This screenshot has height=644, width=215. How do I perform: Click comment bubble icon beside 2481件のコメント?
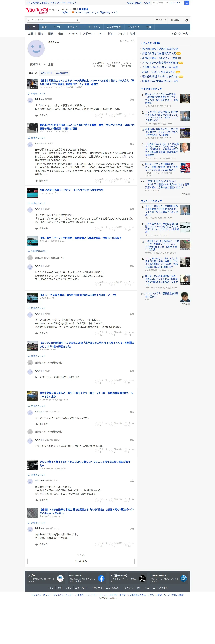click(x=29, y=251)
